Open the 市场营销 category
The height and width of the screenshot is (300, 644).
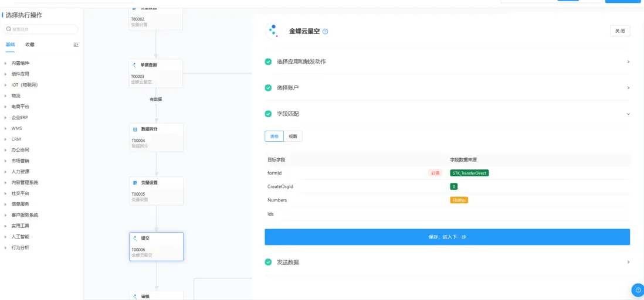pyautogui.click(x=20, y=161)
